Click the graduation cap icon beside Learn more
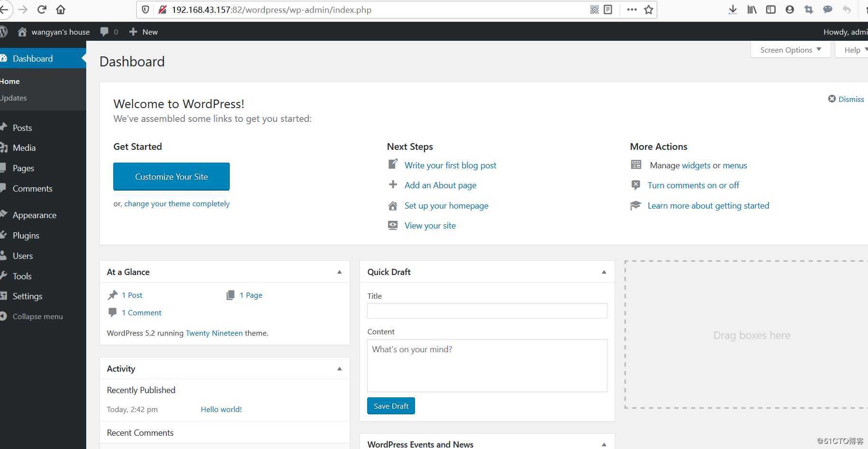The image size is (868, 449). pos(635,205)
